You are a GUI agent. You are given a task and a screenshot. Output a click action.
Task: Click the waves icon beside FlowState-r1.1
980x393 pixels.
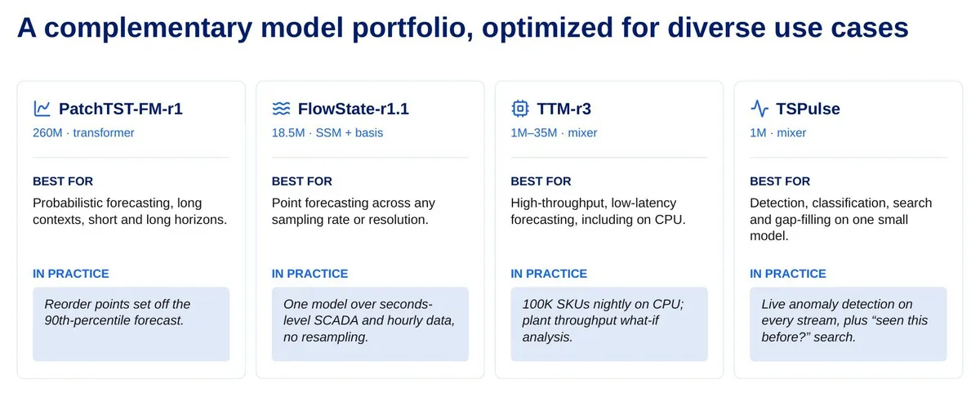pos(281,109)
